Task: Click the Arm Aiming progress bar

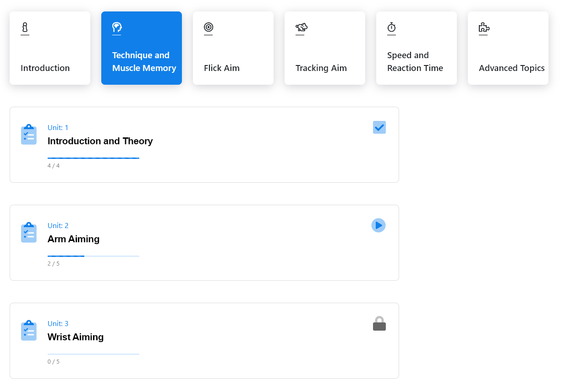Action: (x=93, y=256)
